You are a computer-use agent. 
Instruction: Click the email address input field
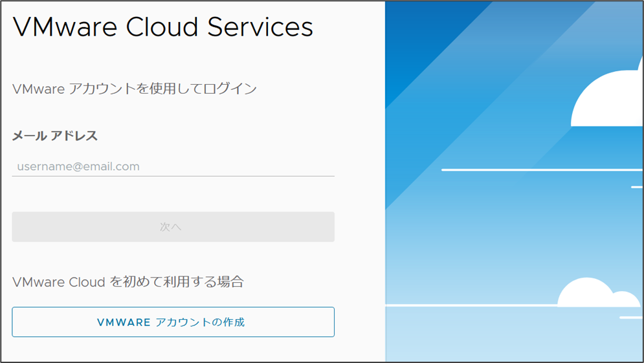[173, 166]
